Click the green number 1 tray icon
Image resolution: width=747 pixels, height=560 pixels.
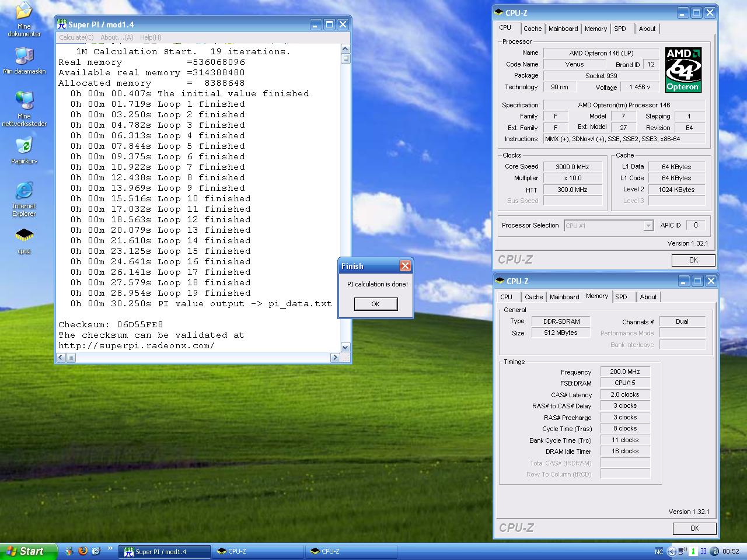693,551
